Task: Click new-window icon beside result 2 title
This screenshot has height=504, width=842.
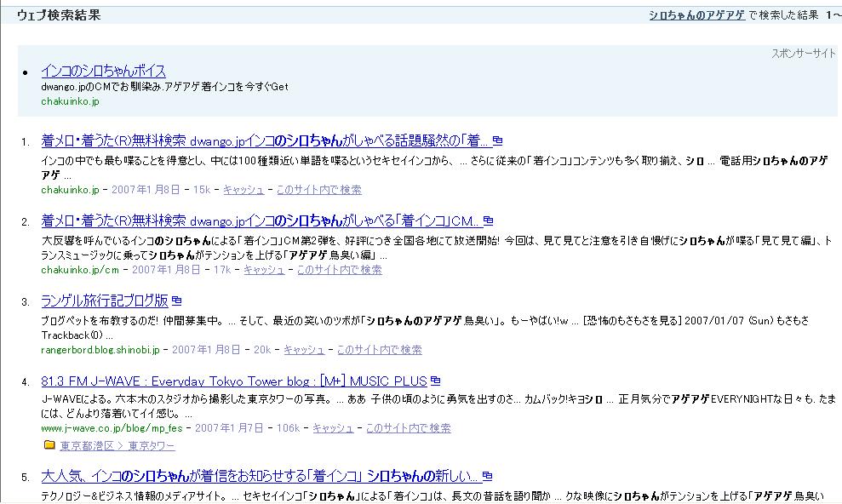Action: click(x=488, y=220)
